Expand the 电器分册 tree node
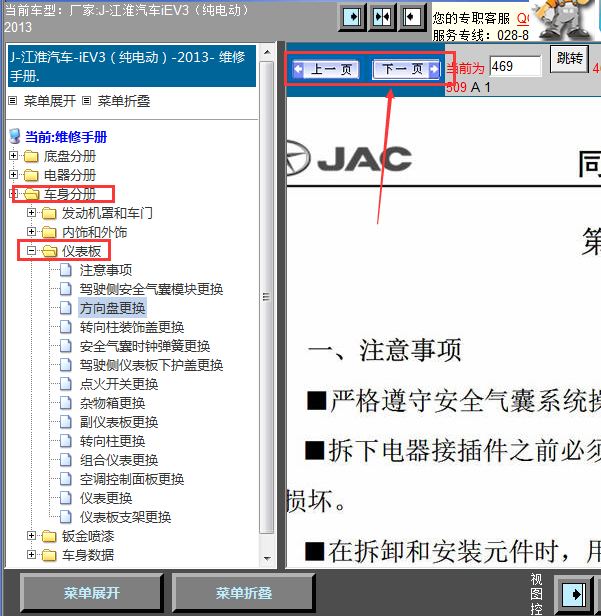 click(13, 174)
